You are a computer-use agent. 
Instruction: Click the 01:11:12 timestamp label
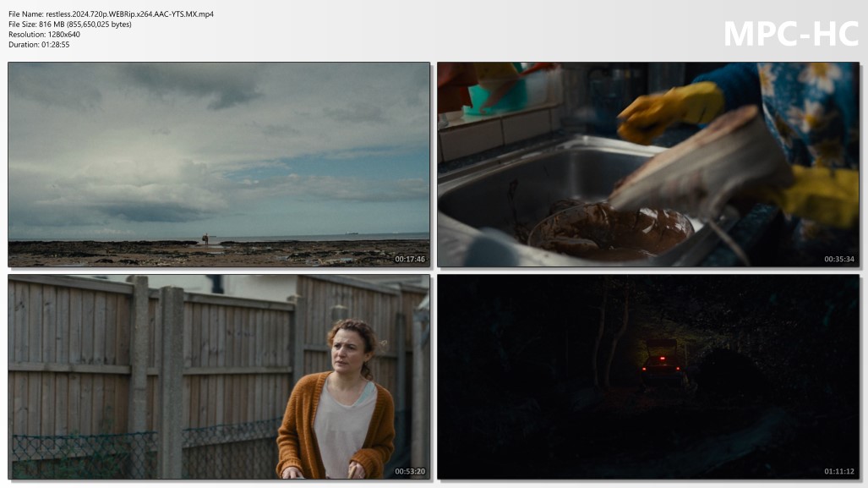[x=839, y=471]
